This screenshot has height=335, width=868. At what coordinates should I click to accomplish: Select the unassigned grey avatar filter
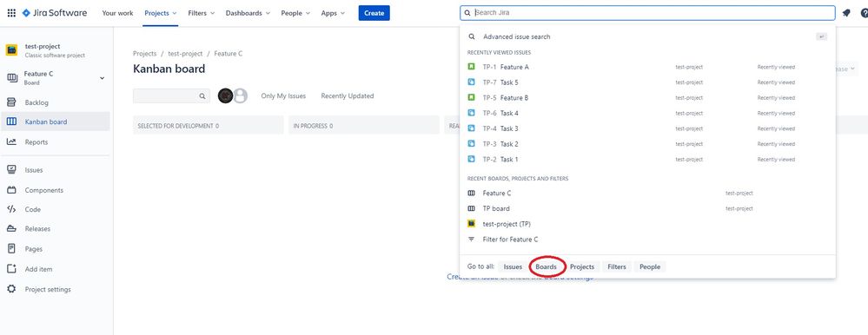pyautogui.click(x=240, y=95)
